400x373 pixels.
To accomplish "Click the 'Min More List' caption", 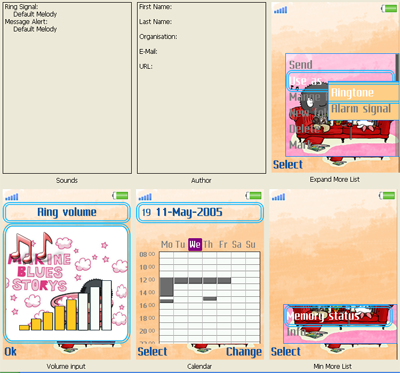I will 332,367.
